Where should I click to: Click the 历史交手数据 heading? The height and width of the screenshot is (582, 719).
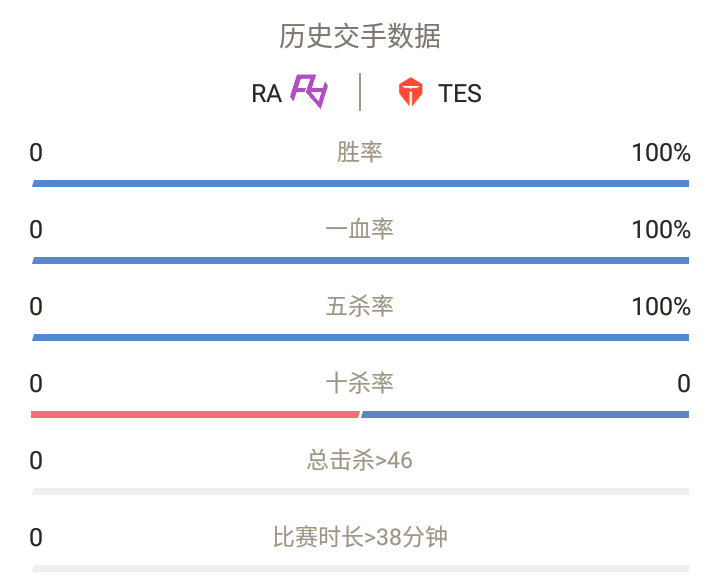coord(360,36)
